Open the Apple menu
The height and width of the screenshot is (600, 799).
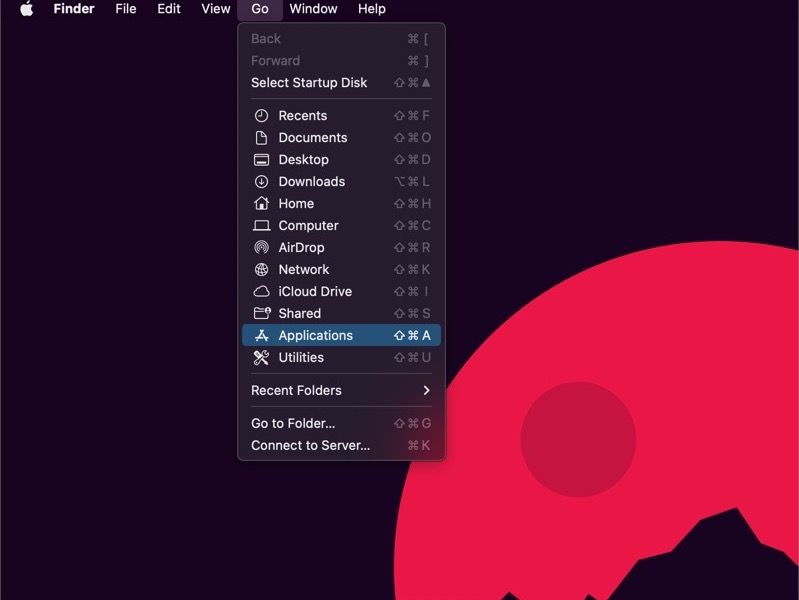click(27, 9)
